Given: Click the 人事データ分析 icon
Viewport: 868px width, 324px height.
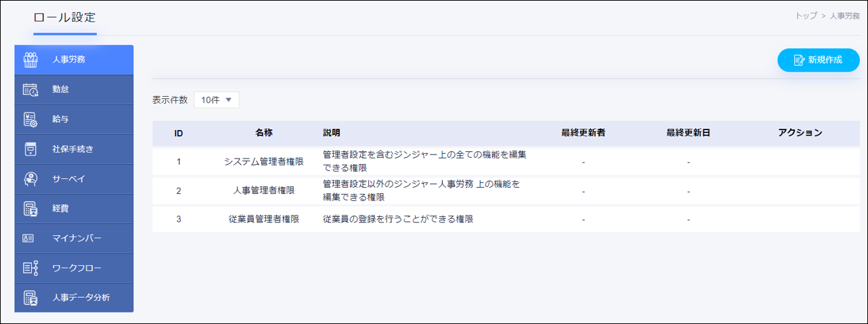Looking at the screenshot, I should point(30,298).
